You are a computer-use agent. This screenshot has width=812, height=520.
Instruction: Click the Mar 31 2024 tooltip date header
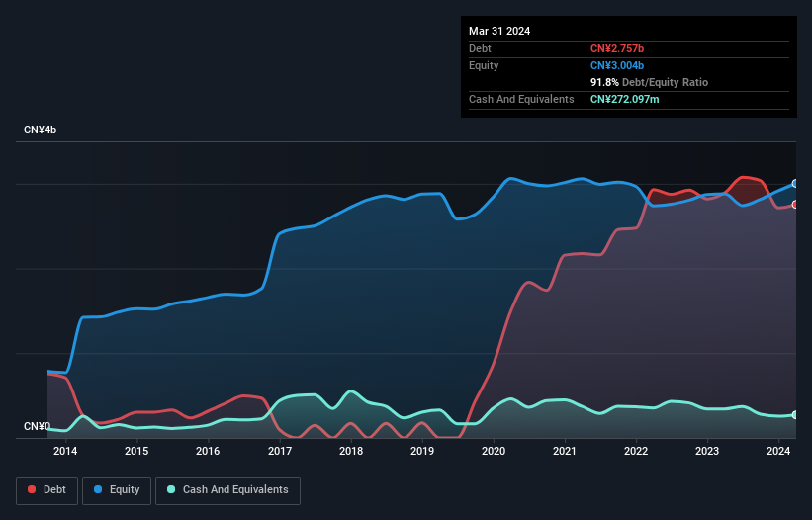(x=499, y=31)
